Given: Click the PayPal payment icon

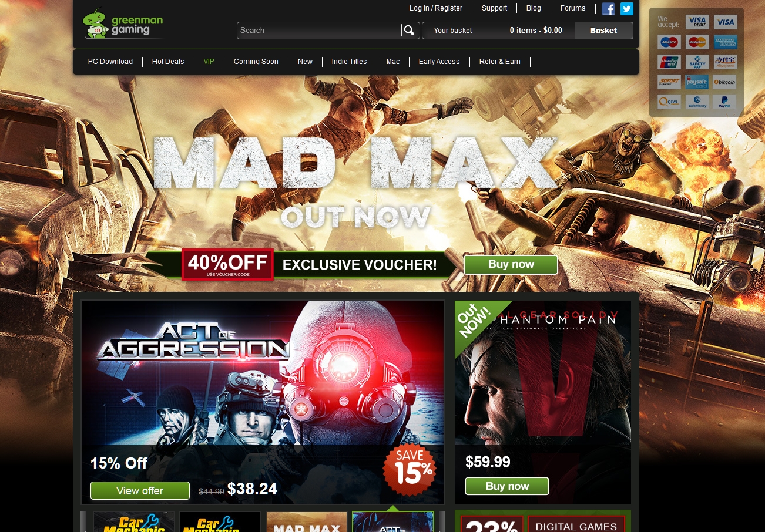Looking at the screenshot, I should pos(725,102).
